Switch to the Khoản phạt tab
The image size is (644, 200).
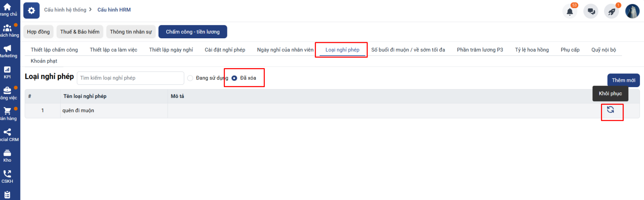44,61
